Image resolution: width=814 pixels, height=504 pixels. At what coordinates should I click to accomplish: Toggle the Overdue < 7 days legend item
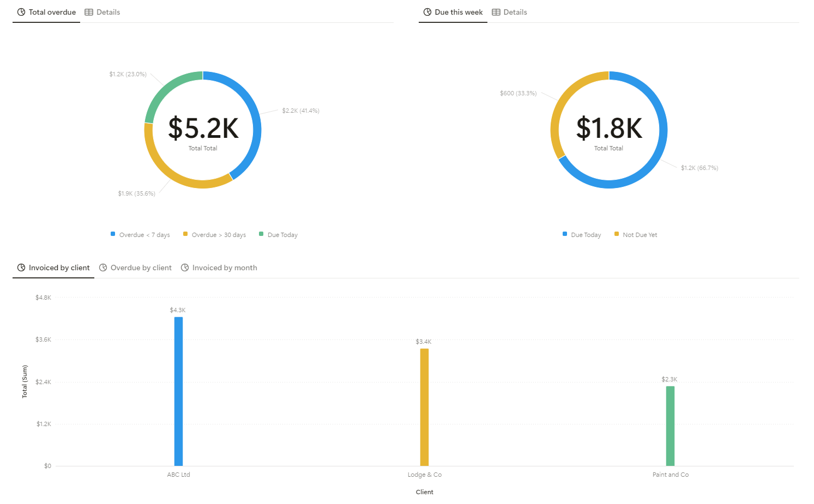(140, 235)
